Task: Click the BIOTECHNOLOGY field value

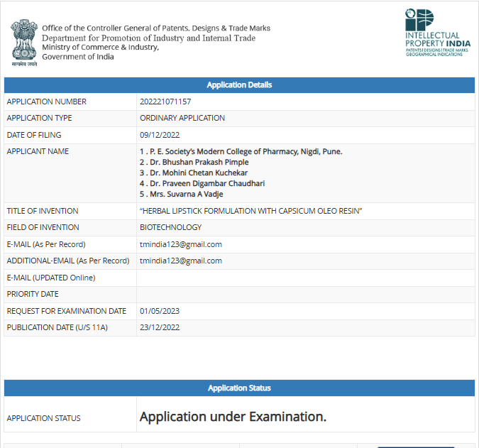Action: [170, 227]
